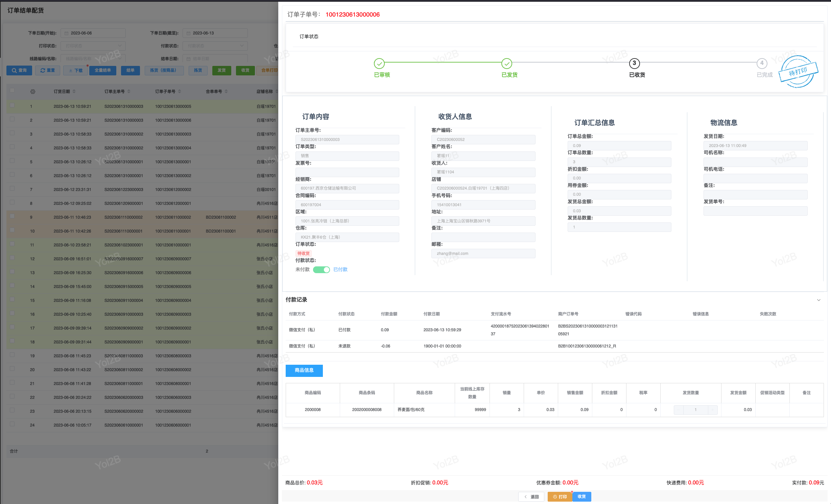Click the blue 收货 button at bottom

tap(581, 497)
